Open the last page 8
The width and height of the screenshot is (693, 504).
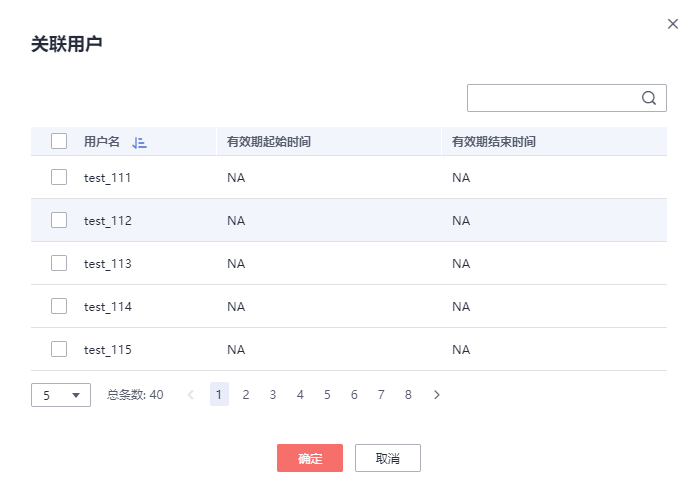pos(408,395)
